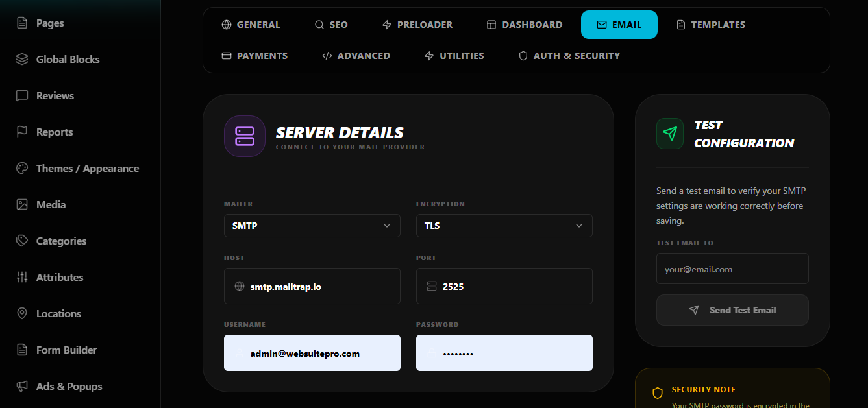Select the Password input field

pos(513,354)
